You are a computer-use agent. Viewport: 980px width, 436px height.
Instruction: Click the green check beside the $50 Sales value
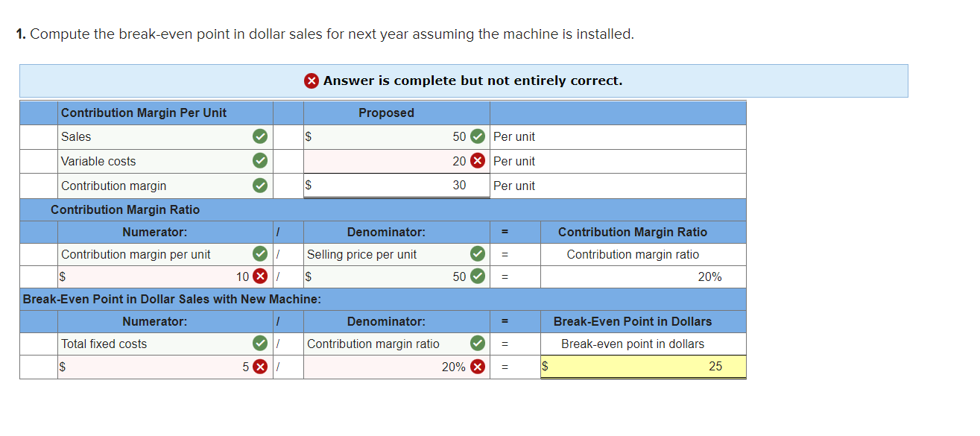click(x=479, y=136)
